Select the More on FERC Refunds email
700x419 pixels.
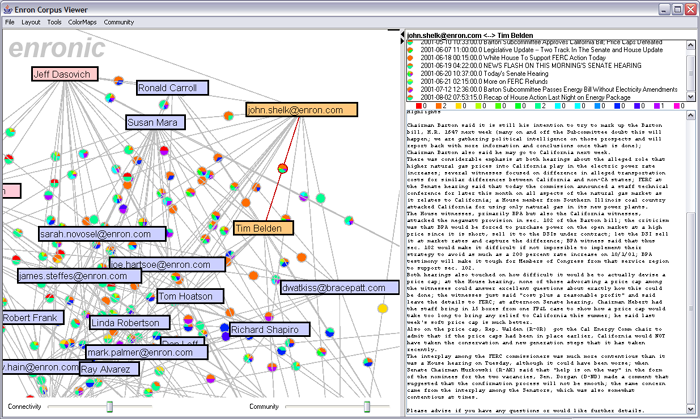point(546,82)
